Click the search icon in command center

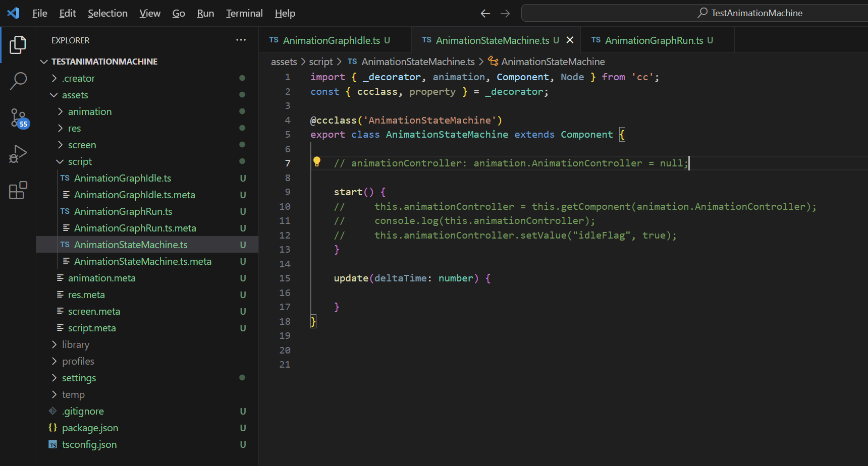click(702, 13)
